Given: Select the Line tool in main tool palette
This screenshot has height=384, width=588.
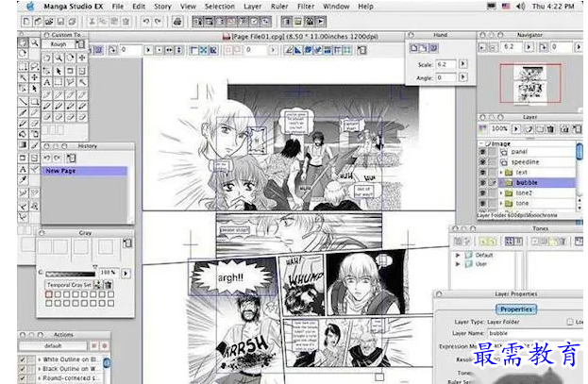Looking at the screenshot, I should tap(23, 101).
